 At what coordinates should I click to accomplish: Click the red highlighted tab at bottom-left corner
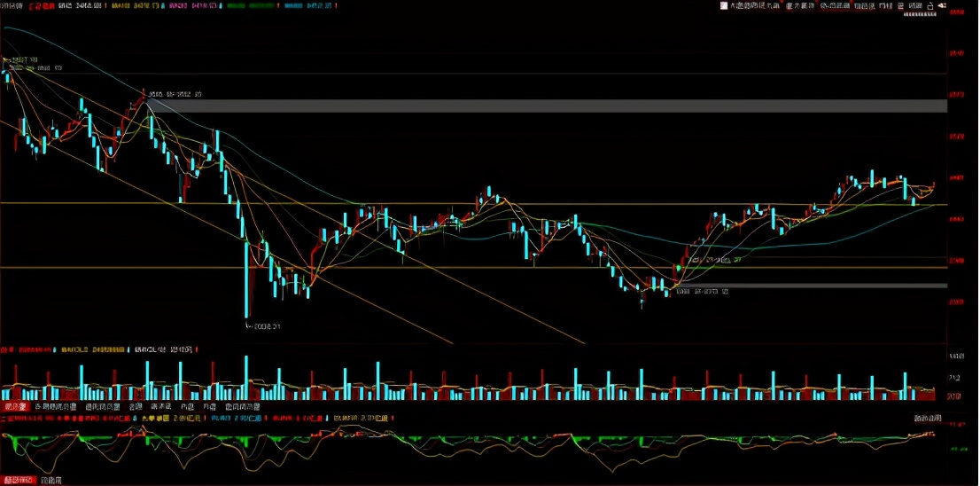18,480
